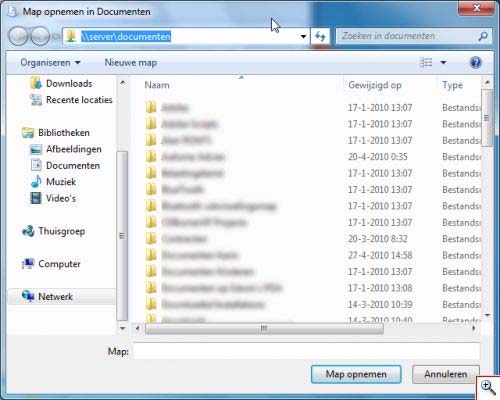The width and height of the screenshot is (500, 400).
Task: Click the search magnifier icon
Action: tap(483, 36)
